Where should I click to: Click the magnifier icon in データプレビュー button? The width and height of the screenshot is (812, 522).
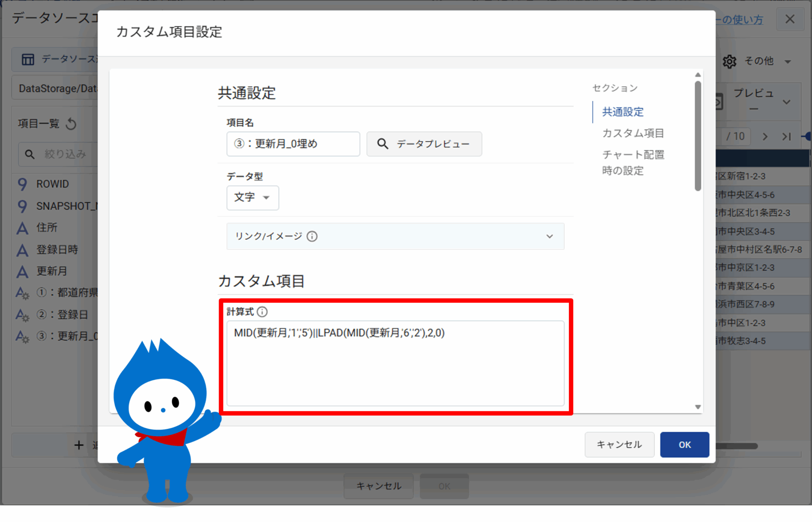(382, 144)
